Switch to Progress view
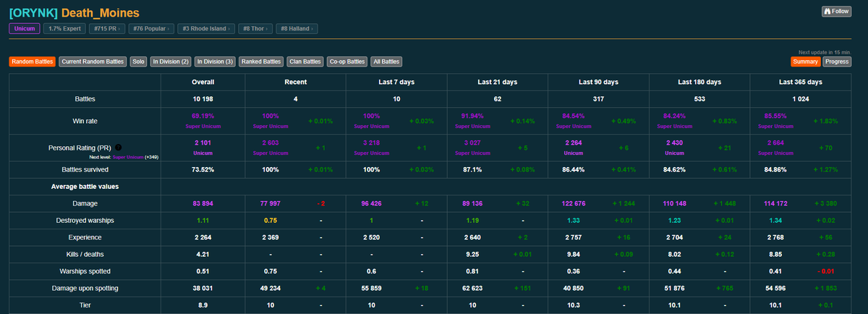This screenshot has width=868, height=314. point(837,61)
